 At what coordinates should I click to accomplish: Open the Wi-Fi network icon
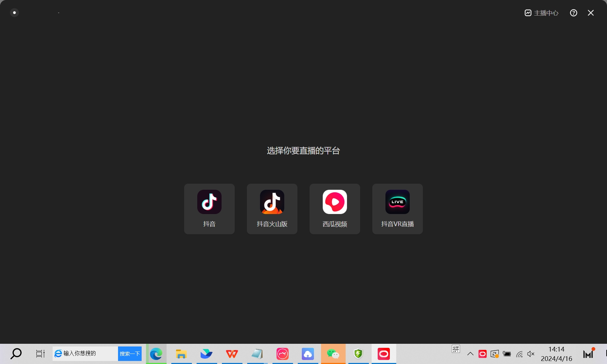click(519, 354)
